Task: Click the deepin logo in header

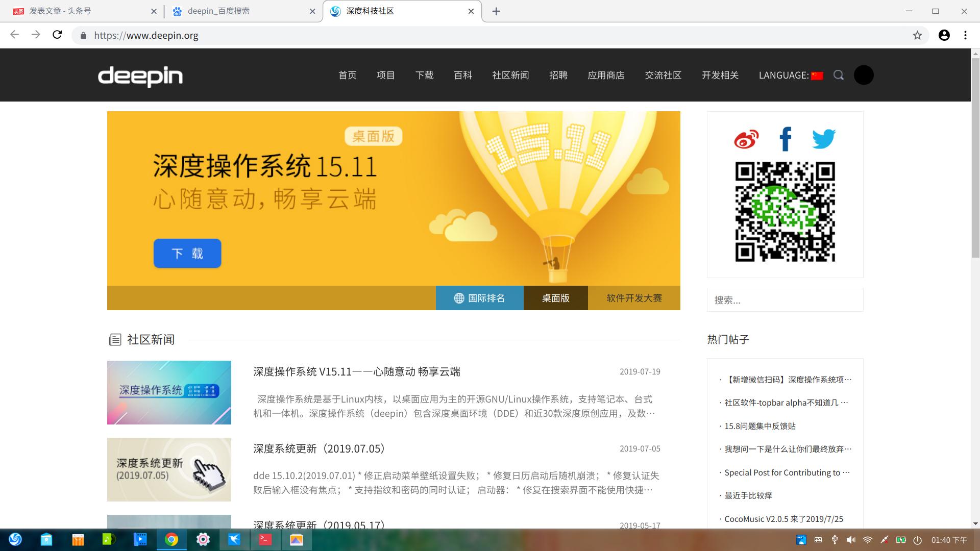Action: [140, 77]
